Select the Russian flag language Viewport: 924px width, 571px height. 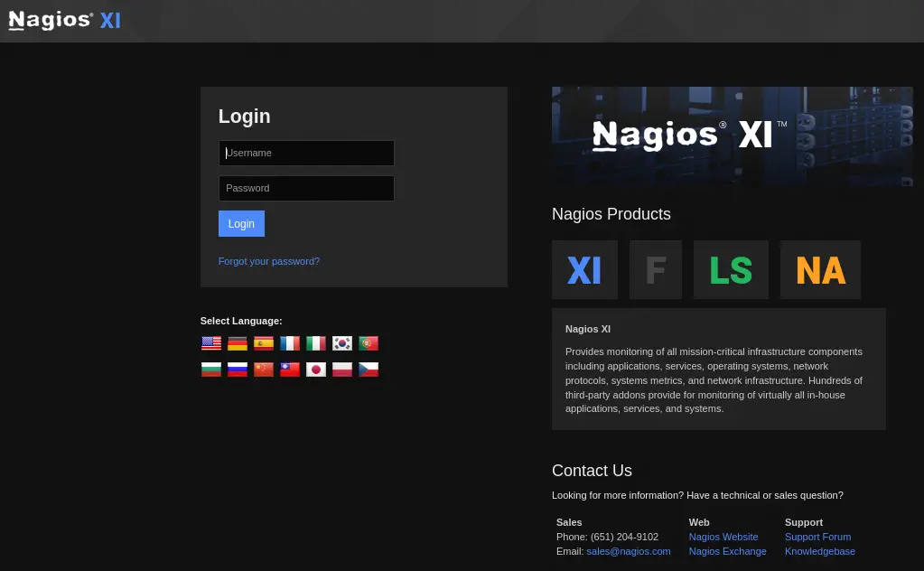coord(238,370)
